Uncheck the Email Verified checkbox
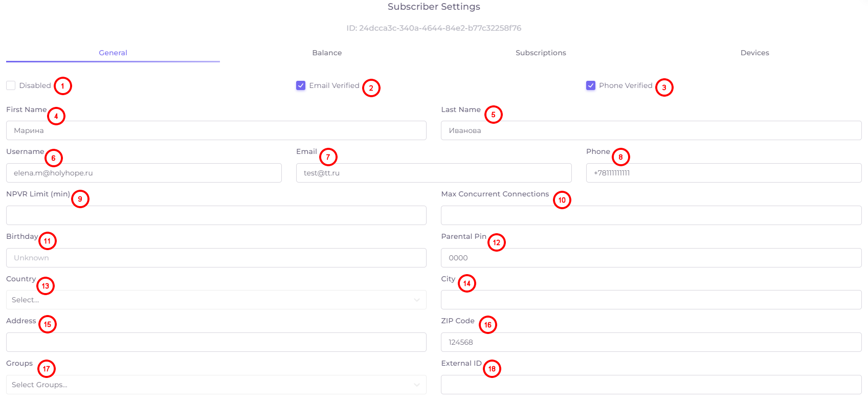This screenshot has width=868, height=402. click(x=301, y=85)
